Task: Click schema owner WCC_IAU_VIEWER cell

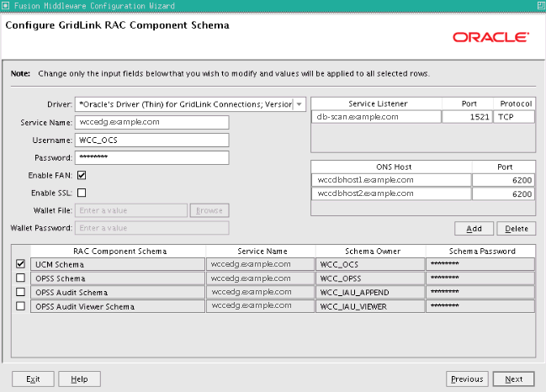Action: pos(370,306)
